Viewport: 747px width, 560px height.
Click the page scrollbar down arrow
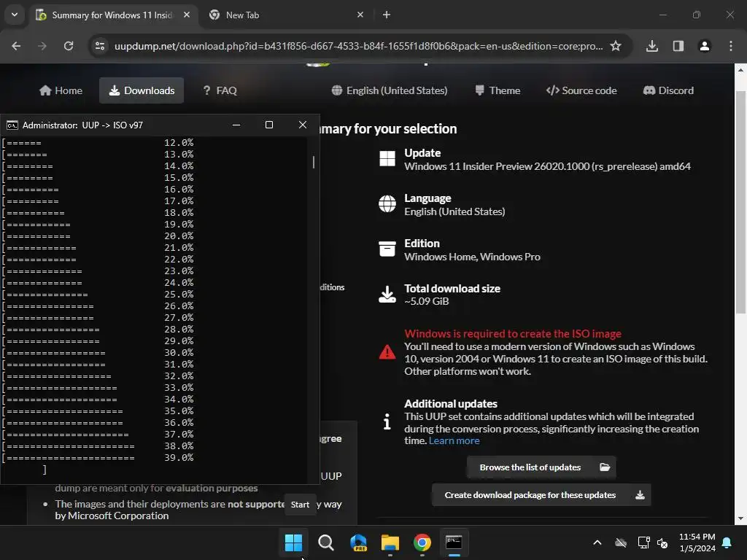[x=740, y=518]
